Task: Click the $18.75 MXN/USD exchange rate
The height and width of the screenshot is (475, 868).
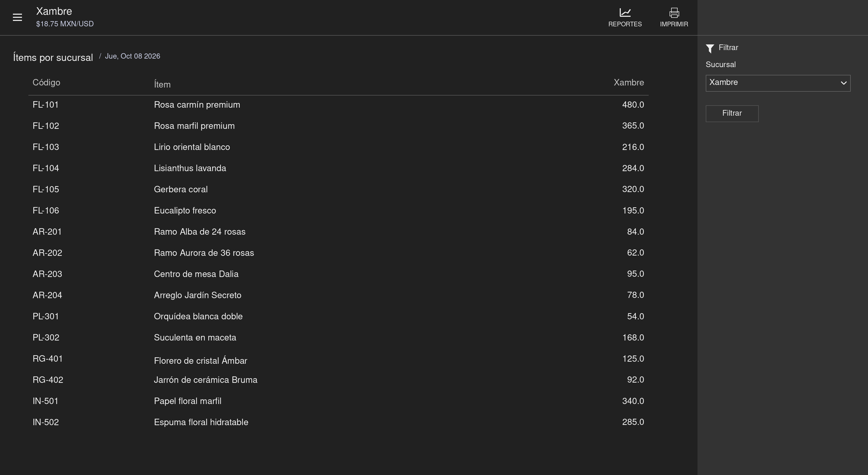Action: pyautogui.click(x=65, y=24)
